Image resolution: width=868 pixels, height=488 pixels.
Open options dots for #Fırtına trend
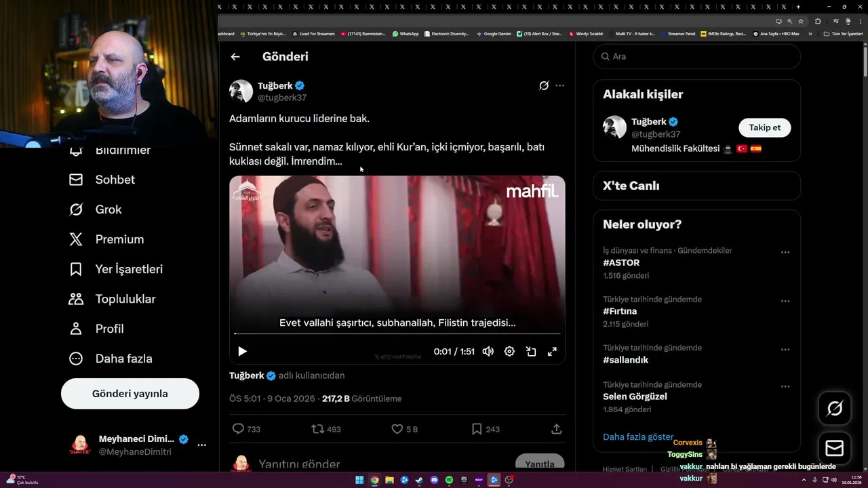point(785,301)
